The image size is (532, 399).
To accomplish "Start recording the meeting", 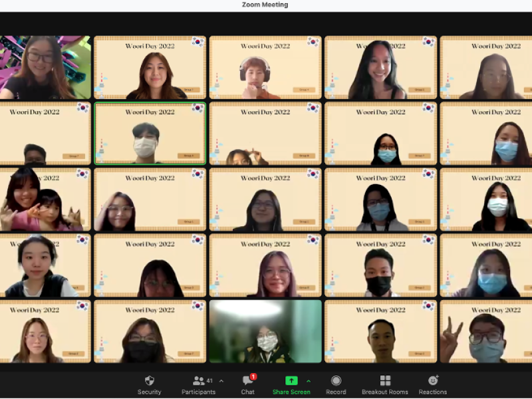I will point(336,385).
